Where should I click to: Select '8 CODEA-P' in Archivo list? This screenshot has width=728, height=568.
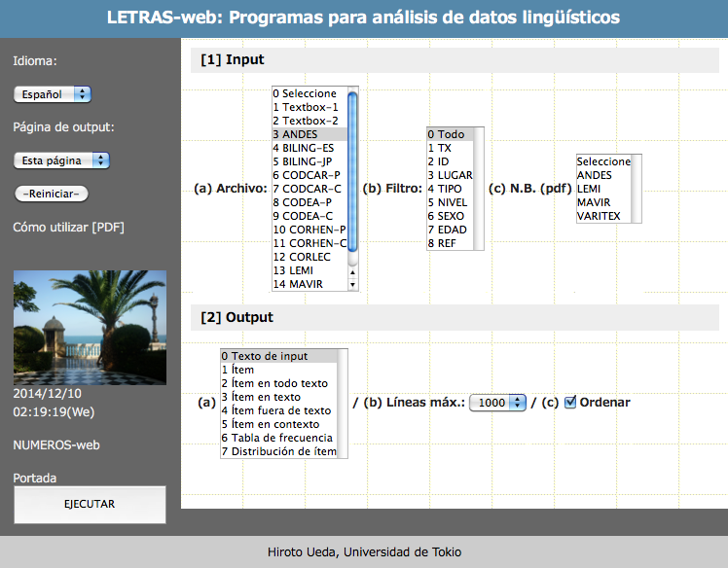tap(309, 202)
